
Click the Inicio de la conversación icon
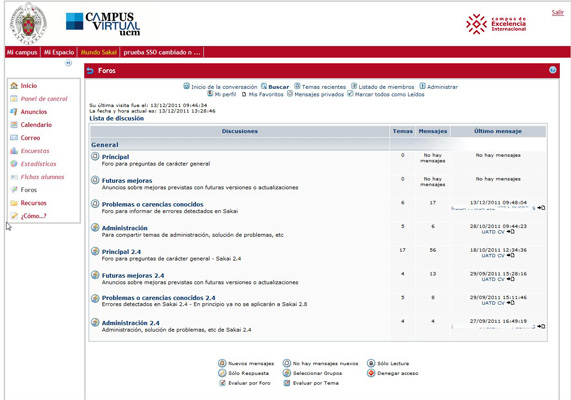[186, 86]
